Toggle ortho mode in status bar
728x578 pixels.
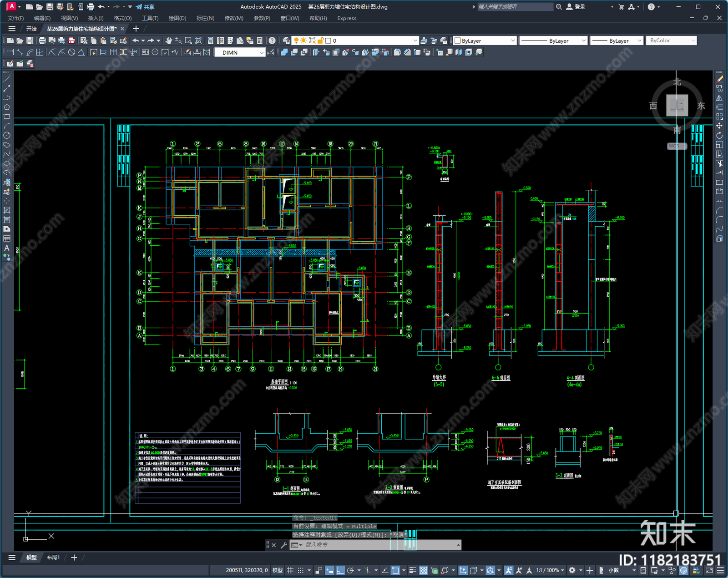click(x=340, y=570)
